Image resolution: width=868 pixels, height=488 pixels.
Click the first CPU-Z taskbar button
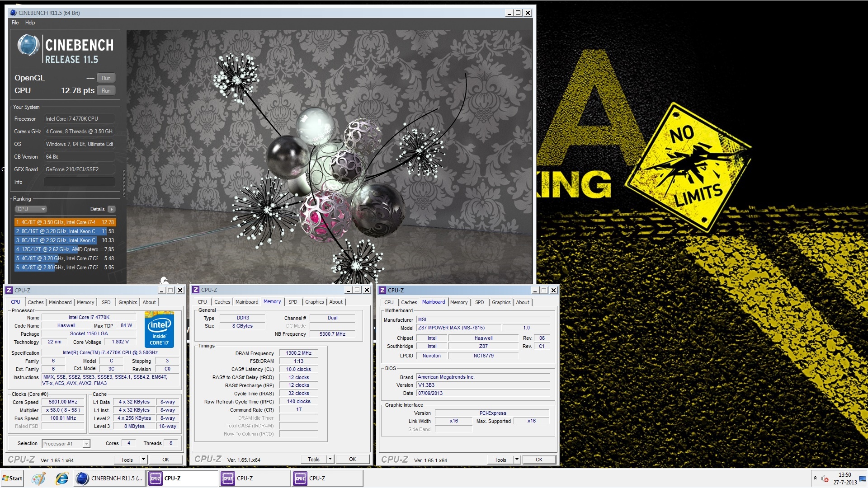tap(182, 479)
